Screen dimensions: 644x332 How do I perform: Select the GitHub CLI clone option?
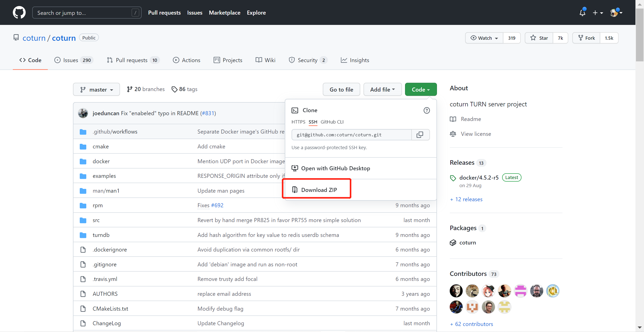tap(332, 122)
